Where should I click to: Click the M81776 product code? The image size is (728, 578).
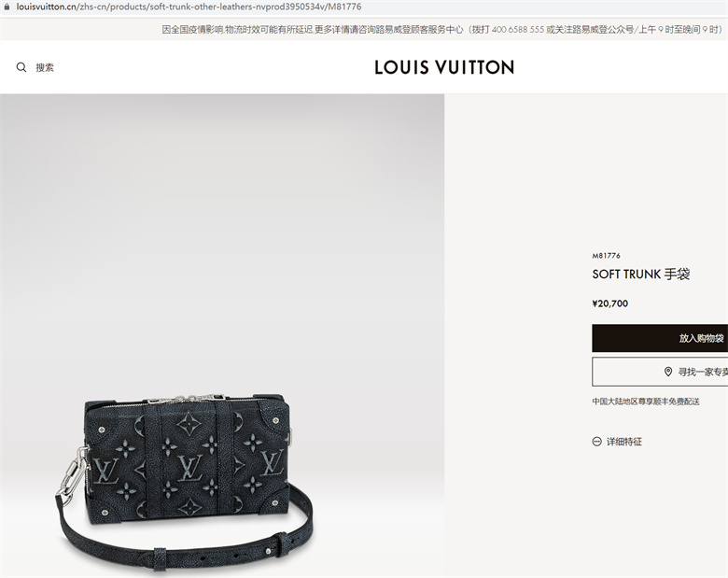coord(606,256)
